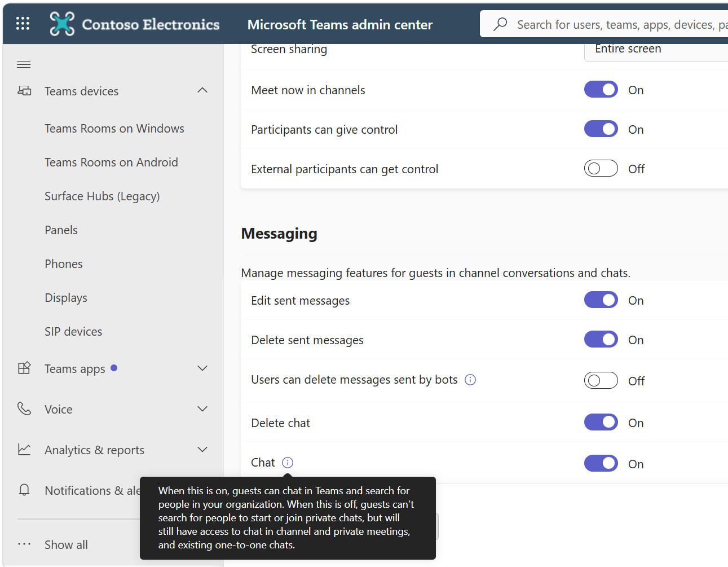Select Phones in the navigation

click(x=64, y=264)
